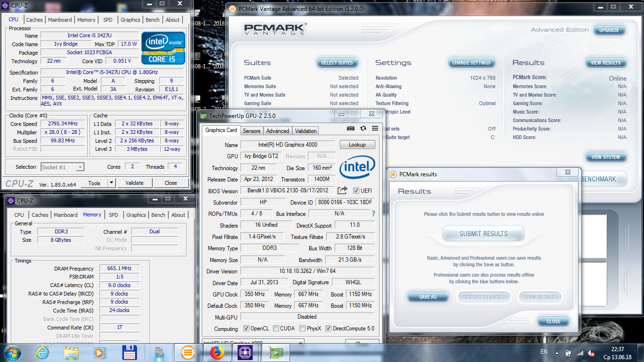Toggle the UEFI checkbox in GPU-Z

click(x=356, y=191)
